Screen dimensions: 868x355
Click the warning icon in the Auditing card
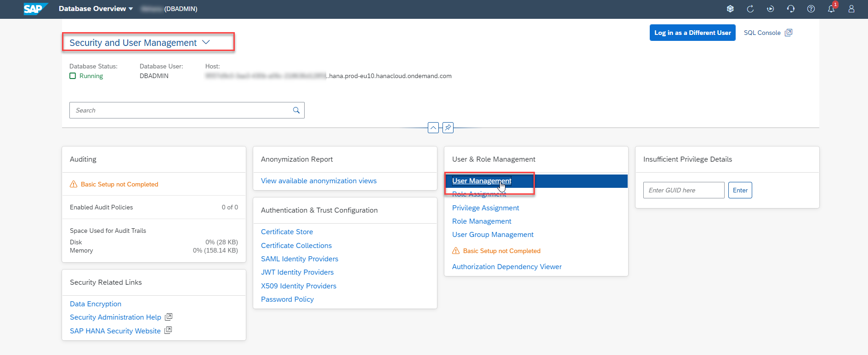point(74,184)
